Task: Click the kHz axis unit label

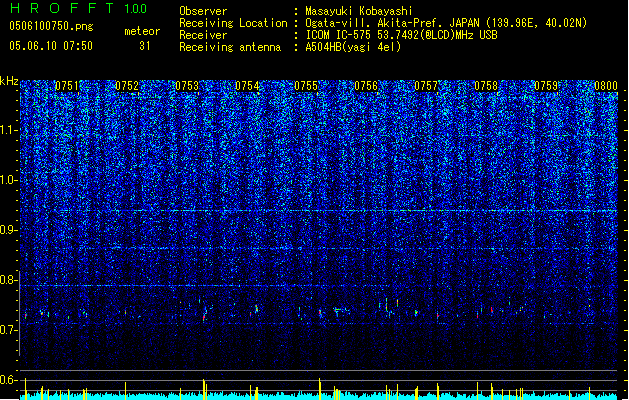Action: pyautogui.click(x=9, y=81)
